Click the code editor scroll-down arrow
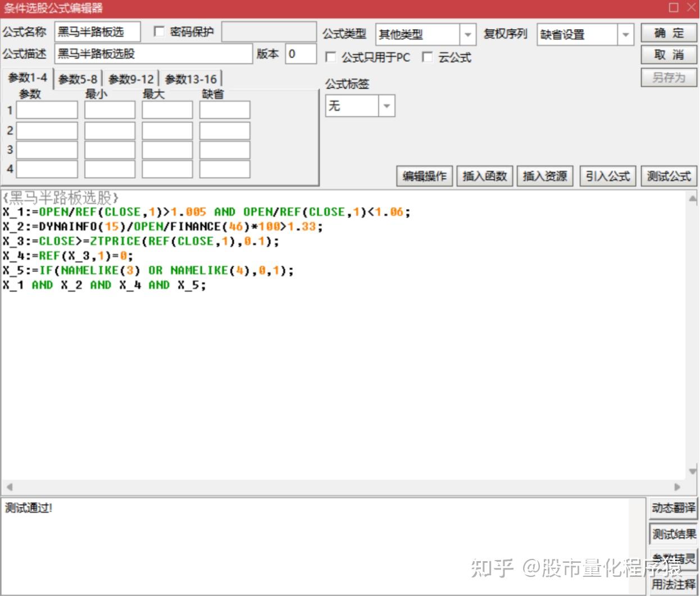This screenshot has height=596, width=700. tap(693, 471)
